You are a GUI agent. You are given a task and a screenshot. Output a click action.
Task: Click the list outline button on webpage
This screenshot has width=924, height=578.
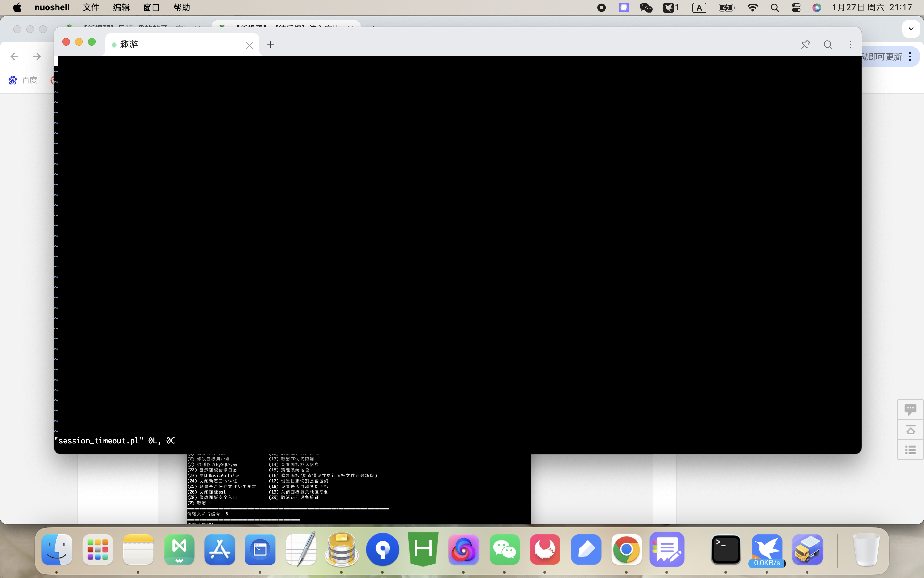pyautogui.click(x=910, y=450)
